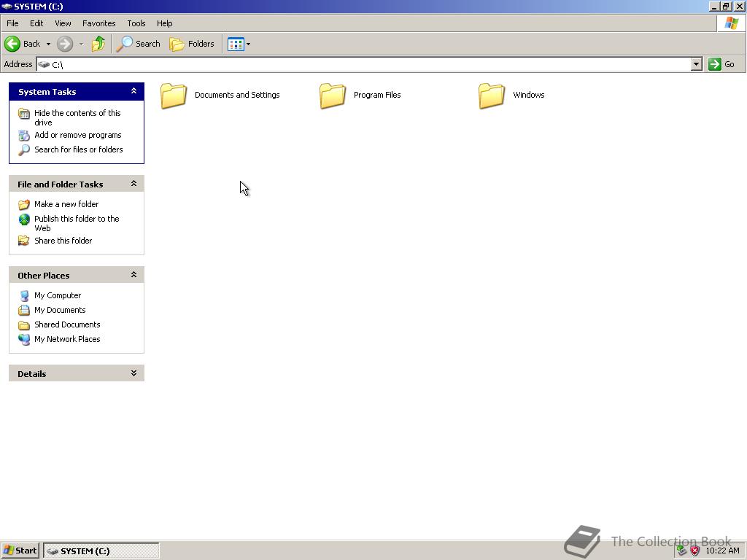Click Search for files or folders link
747x560 pixels.
click(x=79, y=149)
